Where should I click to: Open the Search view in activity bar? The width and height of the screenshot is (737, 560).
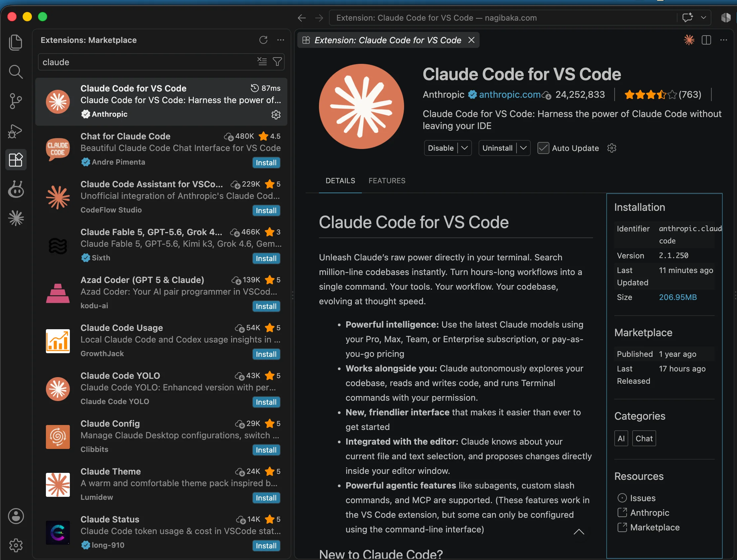point(16,71)
